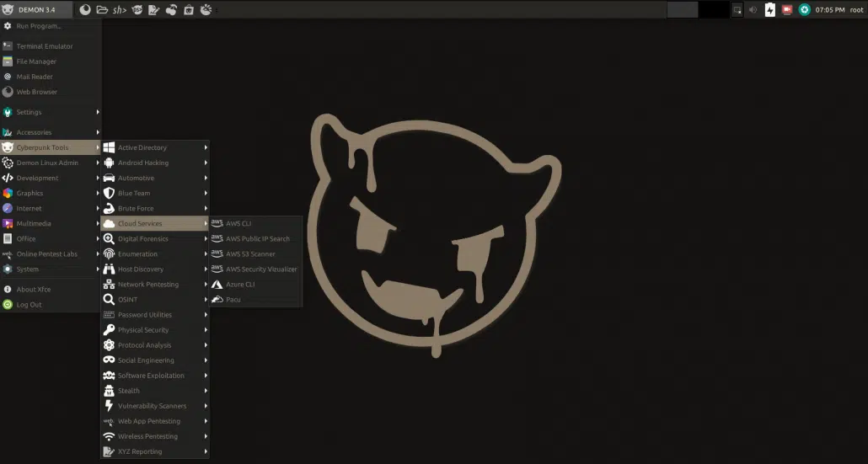
Task: Click the notes editor launcher in top panel
Action: click(x=154, y=9)
